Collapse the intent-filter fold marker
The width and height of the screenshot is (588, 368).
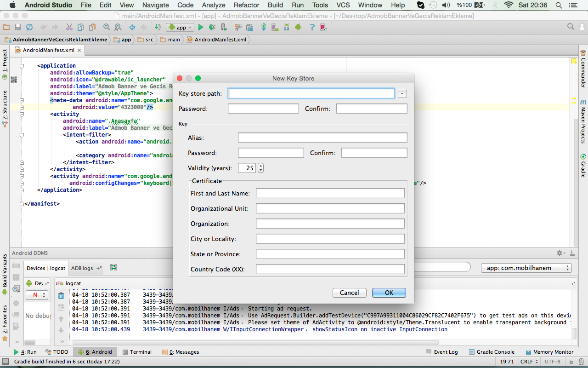pyautogui.click(x=21, y=135)
